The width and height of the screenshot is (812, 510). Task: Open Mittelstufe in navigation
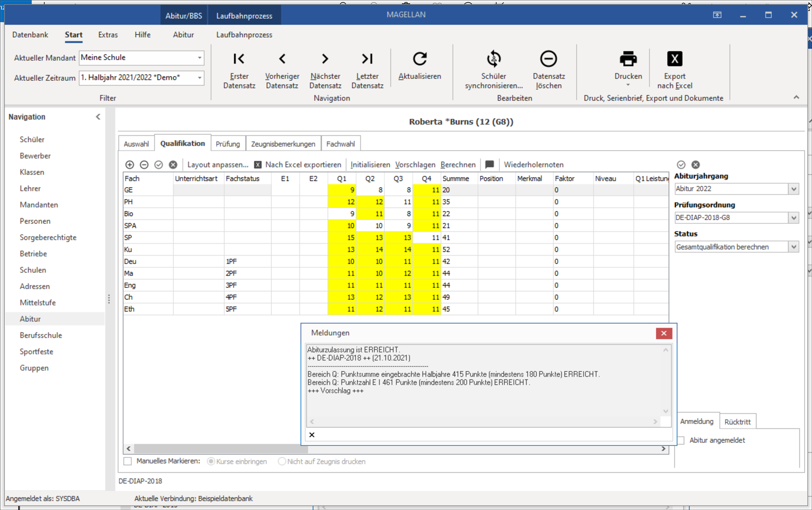(x=38, y=302)
